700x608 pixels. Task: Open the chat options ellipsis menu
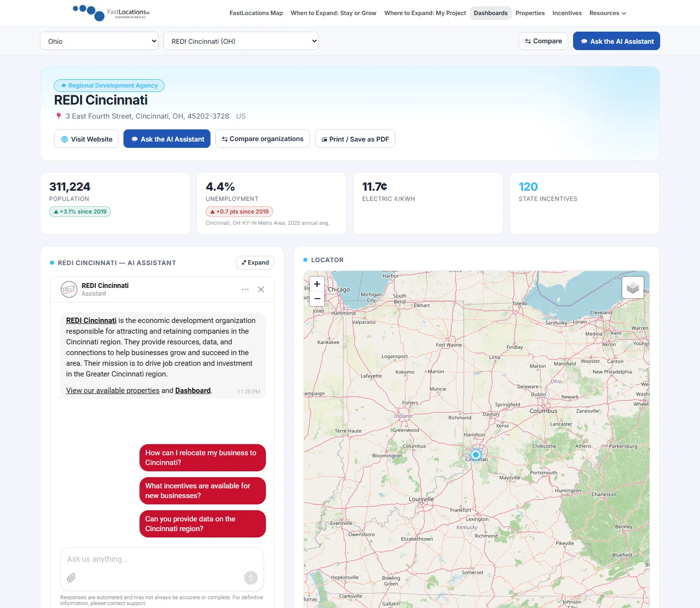tap(245, 289)
